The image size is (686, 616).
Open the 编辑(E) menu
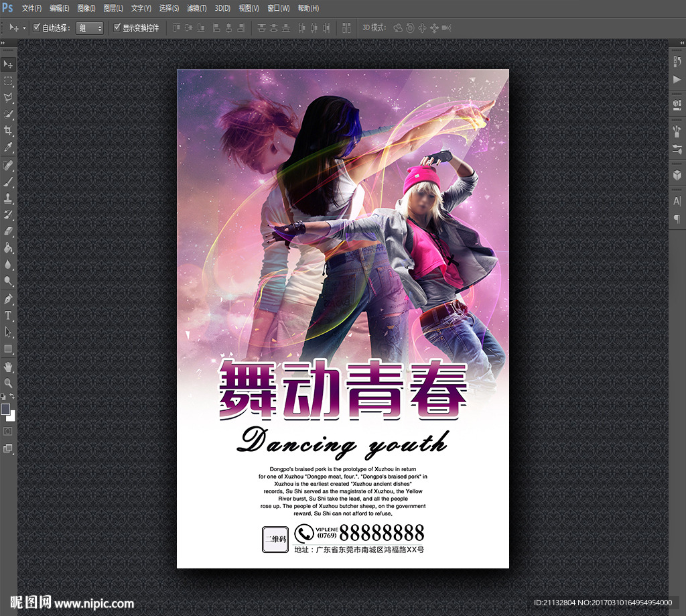(x=59, y=8)
